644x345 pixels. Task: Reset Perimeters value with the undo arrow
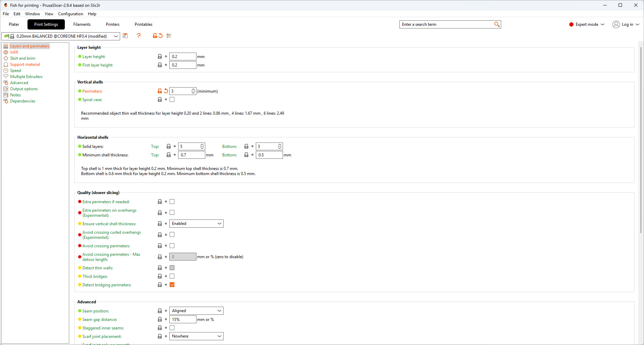click(166, 91)
